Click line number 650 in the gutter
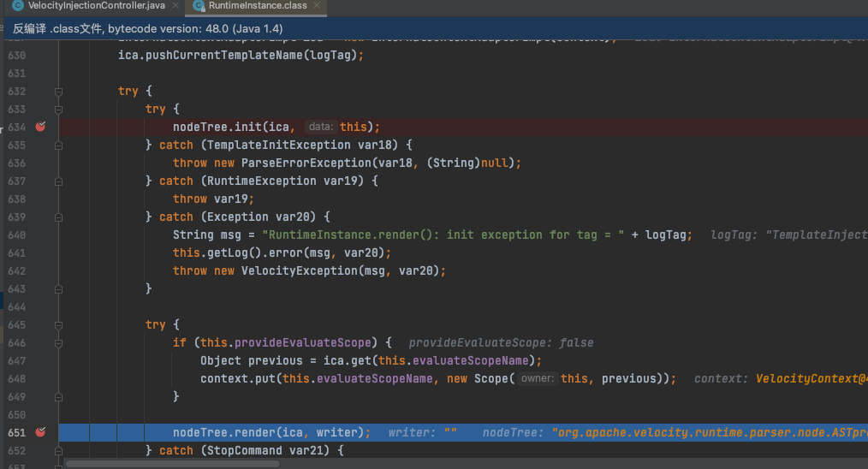The height and width of the screenshot is (469, 868). point(16,415)
